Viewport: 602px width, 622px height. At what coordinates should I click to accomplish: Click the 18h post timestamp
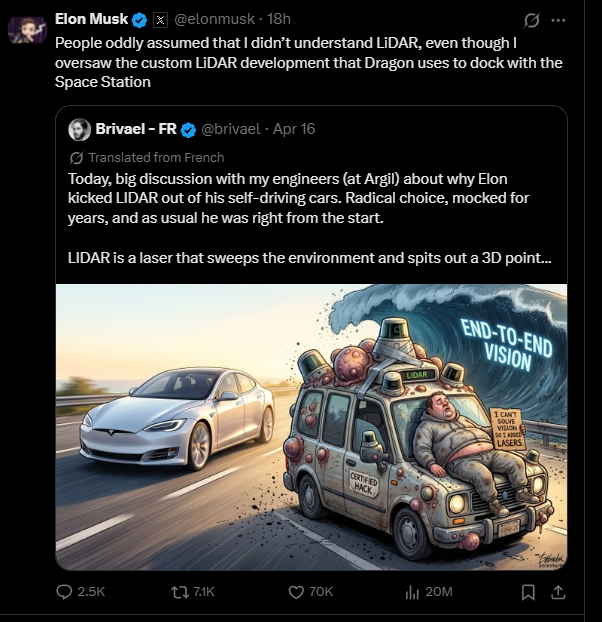(x=279, y=19)
